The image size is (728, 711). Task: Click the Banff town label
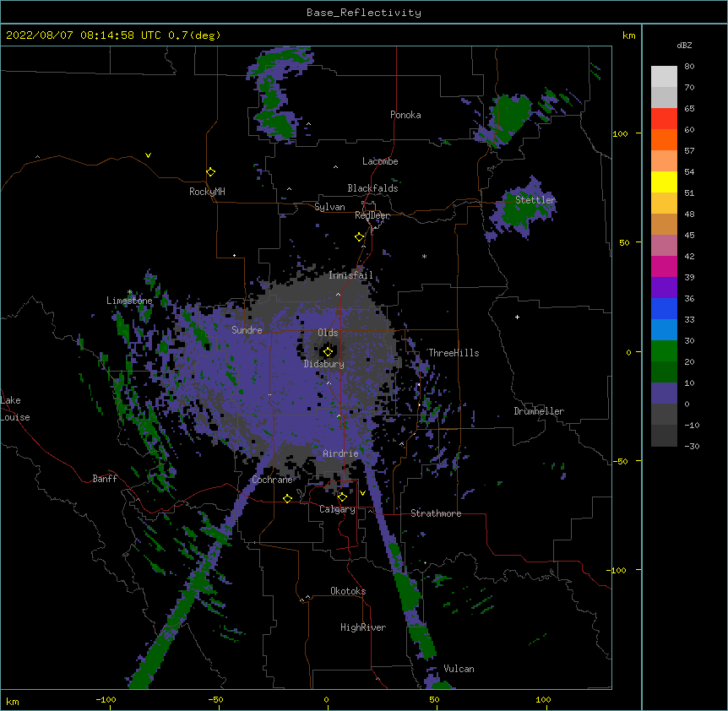[105, 479]
